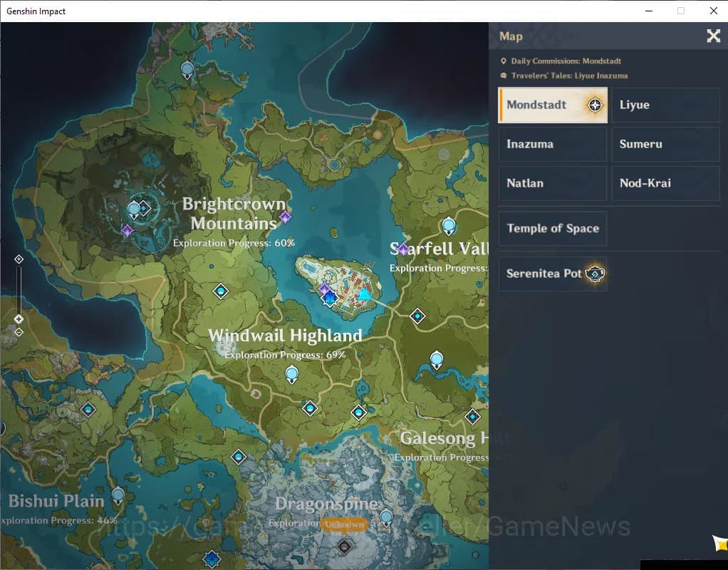This screenshot has width=728, height=570.
Task: Switch to the Liyue region
Action: point(666,105)
